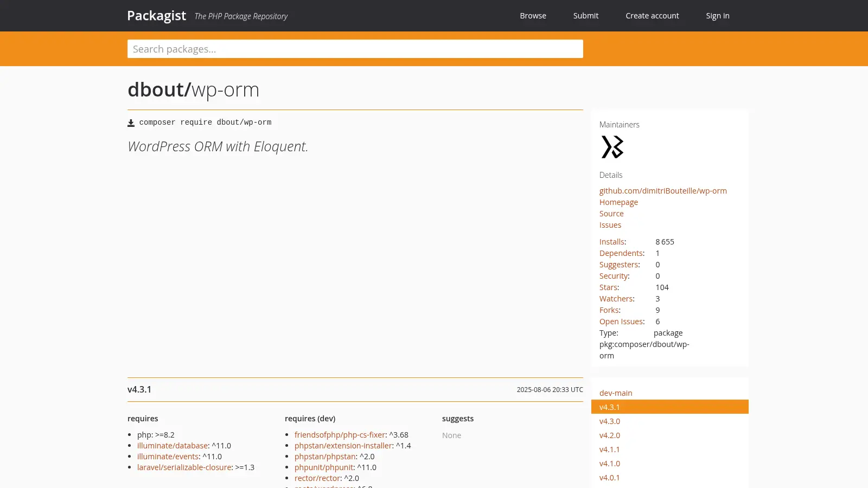Viewport: 868px width, 488px height.
Task: Click the pkg:composer/dbout/wp-orm identifier text
Action: coord(644,350)
